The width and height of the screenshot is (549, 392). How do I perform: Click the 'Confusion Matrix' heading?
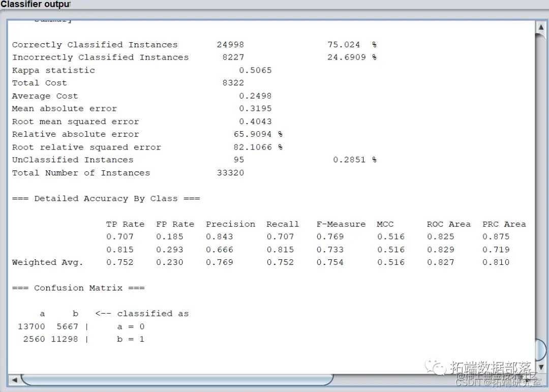(x=78, y=288)
